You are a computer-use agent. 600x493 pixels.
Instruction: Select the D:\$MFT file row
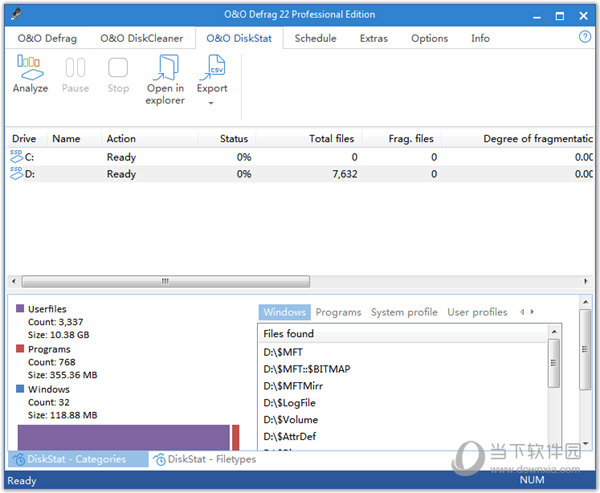tap(404, 352)
